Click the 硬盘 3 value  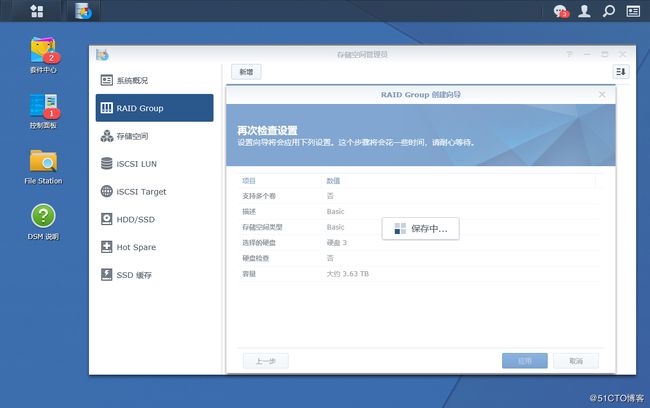tap(337, 243)
